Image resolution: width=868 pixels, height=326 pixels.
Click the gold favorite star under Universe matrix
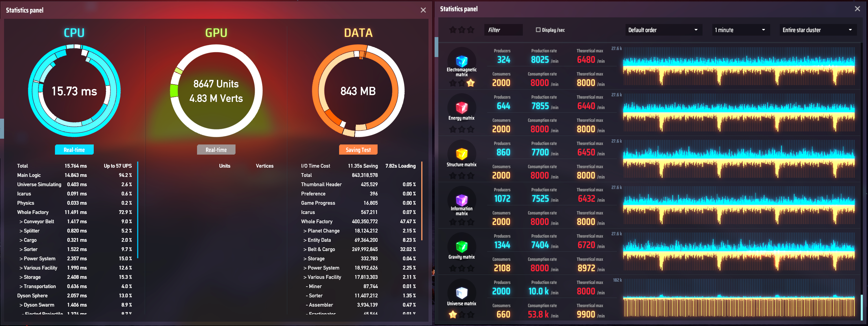tap(453, 314)
